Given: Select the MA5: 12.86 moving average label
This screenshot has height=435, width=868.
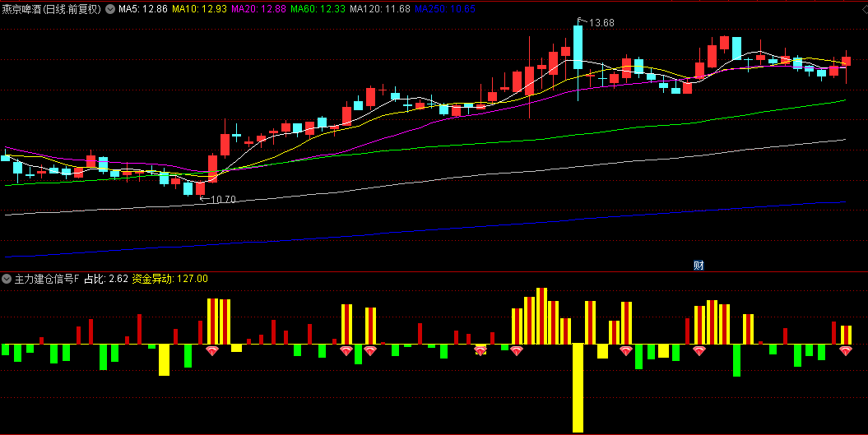Looking at the screenshot, I should pyautogui.click(x=143, y=9).
